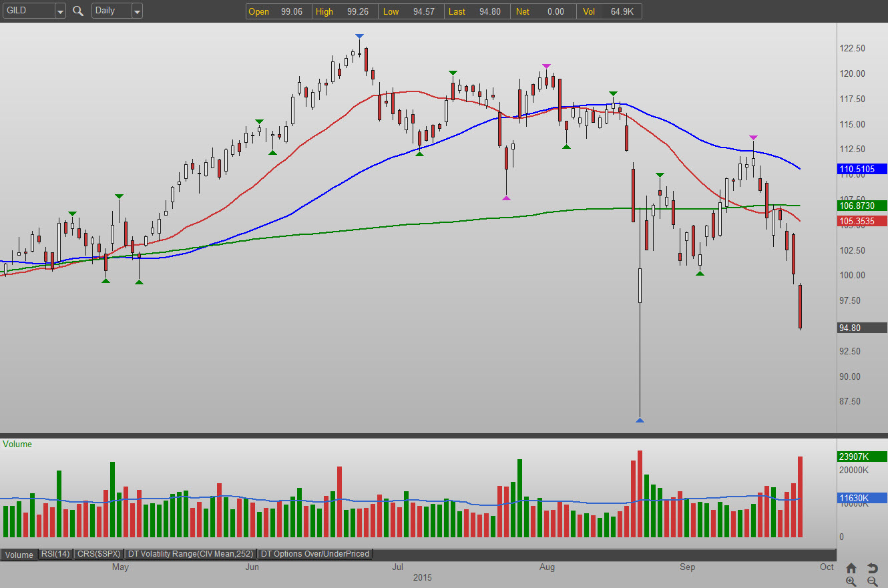Viewport: 888px width, 588px height.
Task: Click the Sep label on the time axis
Action: (x=687, y=567)
